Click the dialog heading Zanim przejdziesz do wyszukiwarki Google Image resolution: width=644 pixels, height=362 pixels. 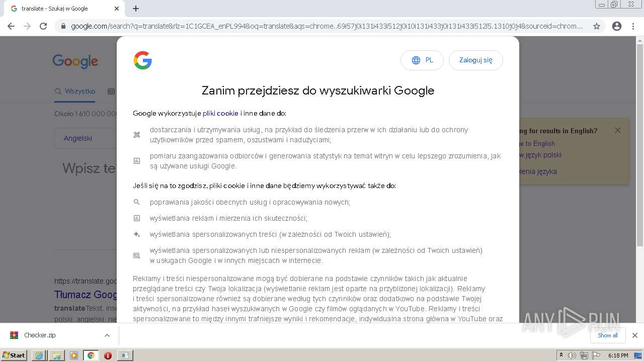tap(318, 90)
